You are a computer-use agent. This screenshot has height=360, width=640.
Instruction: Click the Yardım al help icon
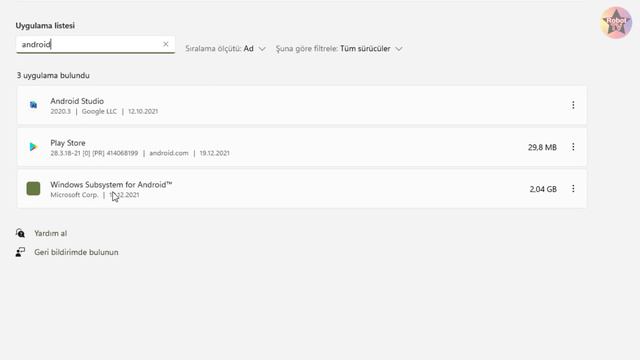(20, 233)
